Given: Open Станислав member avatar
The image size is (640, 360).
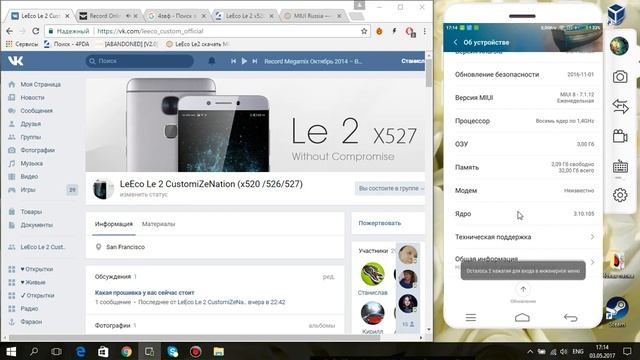Looking at the screenshot, I should tap(372, 274).
